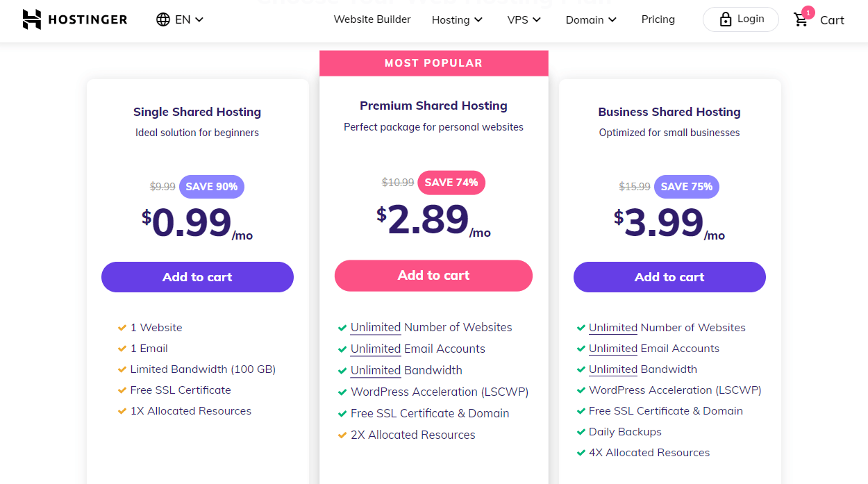Screen dimensions: 868x484
Task: Go to Website Builder page
Action: click(x=372, y=19)
